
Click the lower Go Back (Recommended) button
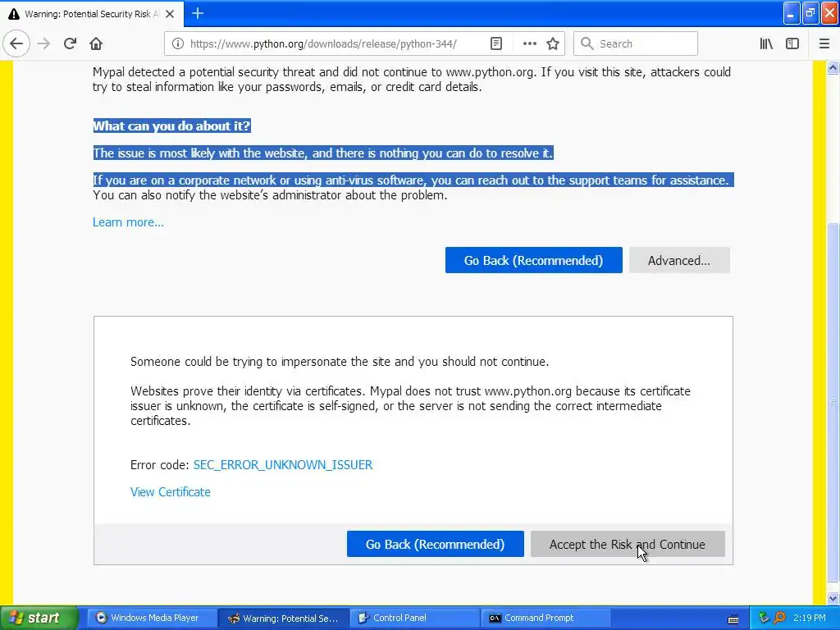(435, 544)
